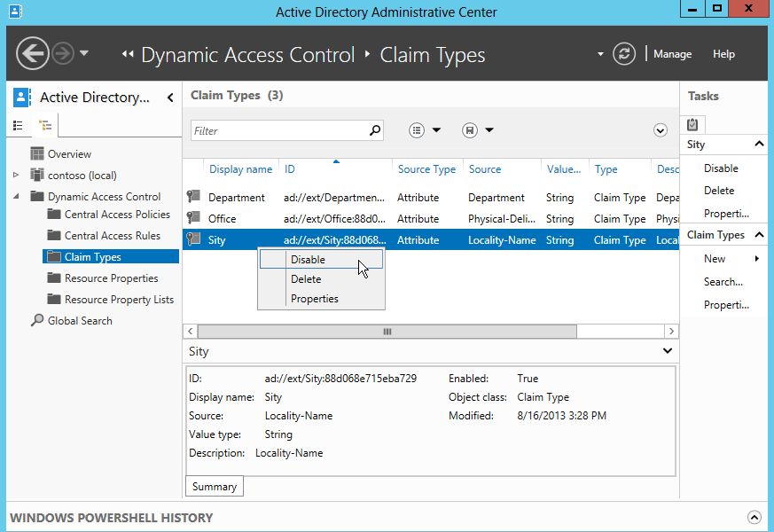Click Delete in the Tasks pane

[x=719, y=191]
